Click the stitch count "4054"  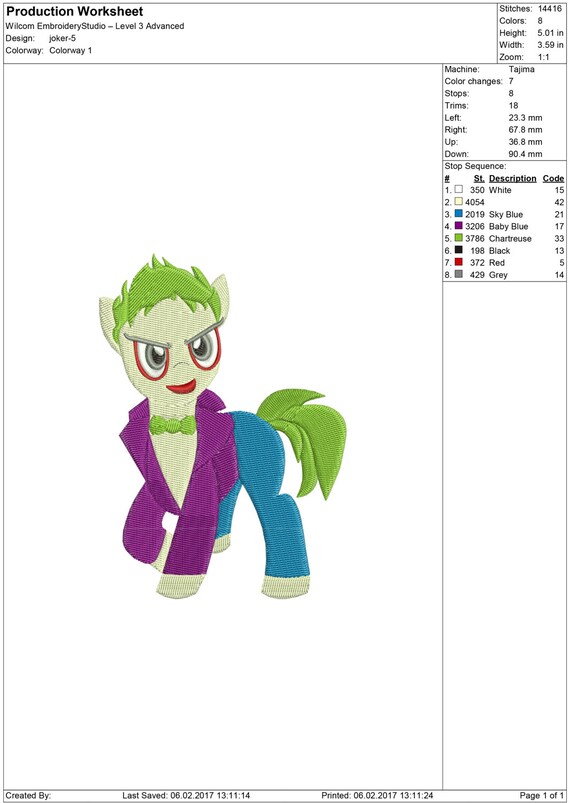coord(475,202)
